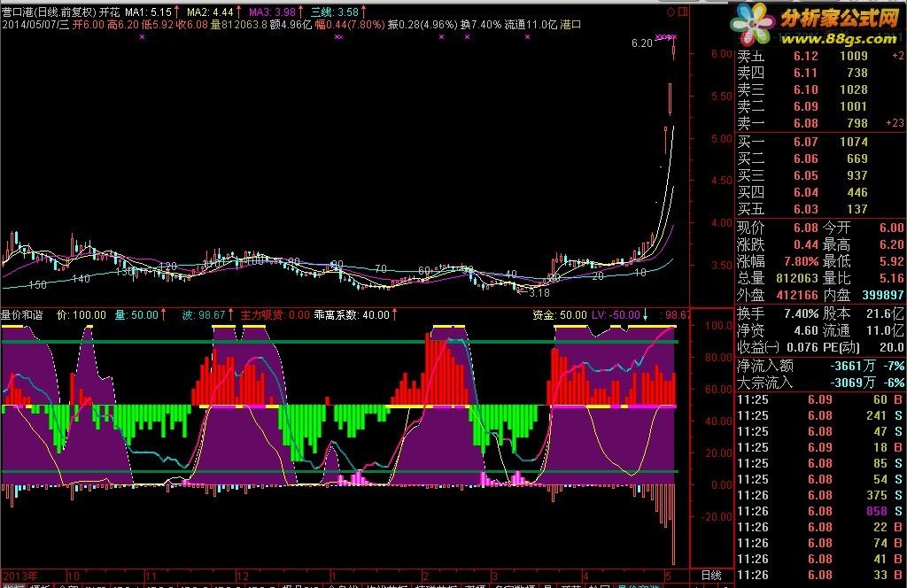Click the 2013年 marker on time axis
This screenshot has width=907, height=588.
[20, 576]
